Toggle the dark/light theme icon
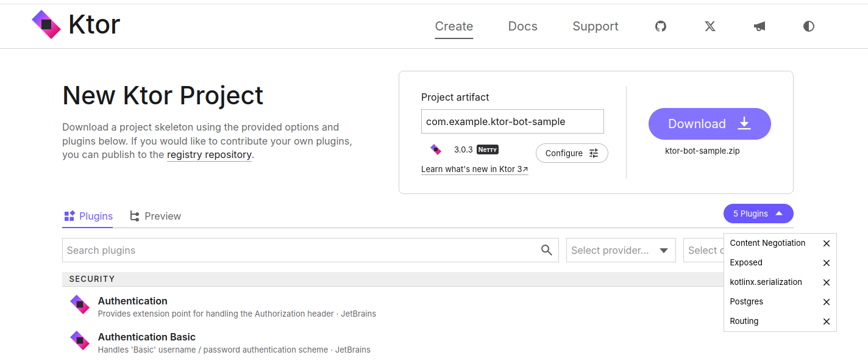 pyautogui.click(x=809, y=26)
